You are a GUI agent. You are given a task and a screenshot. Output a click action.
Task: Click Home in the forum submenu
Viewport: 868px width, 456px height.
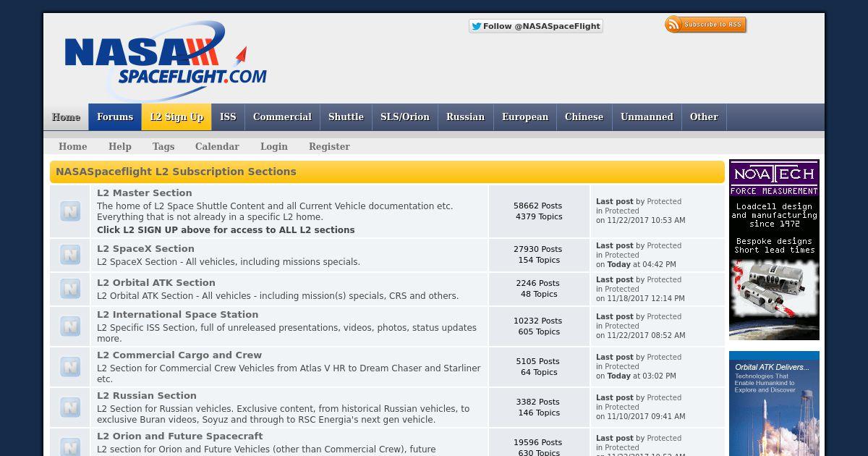73,146
